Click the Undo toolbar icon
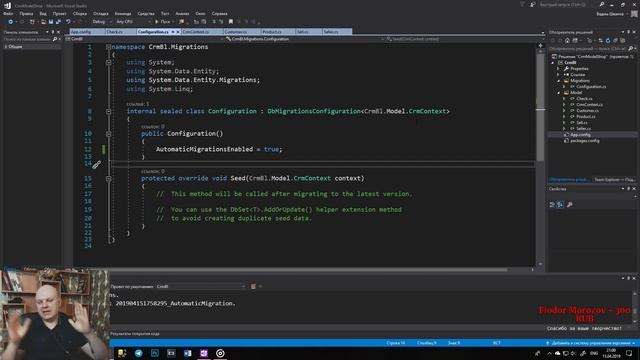Screen dimensions: 640x360 pos(68,22)
